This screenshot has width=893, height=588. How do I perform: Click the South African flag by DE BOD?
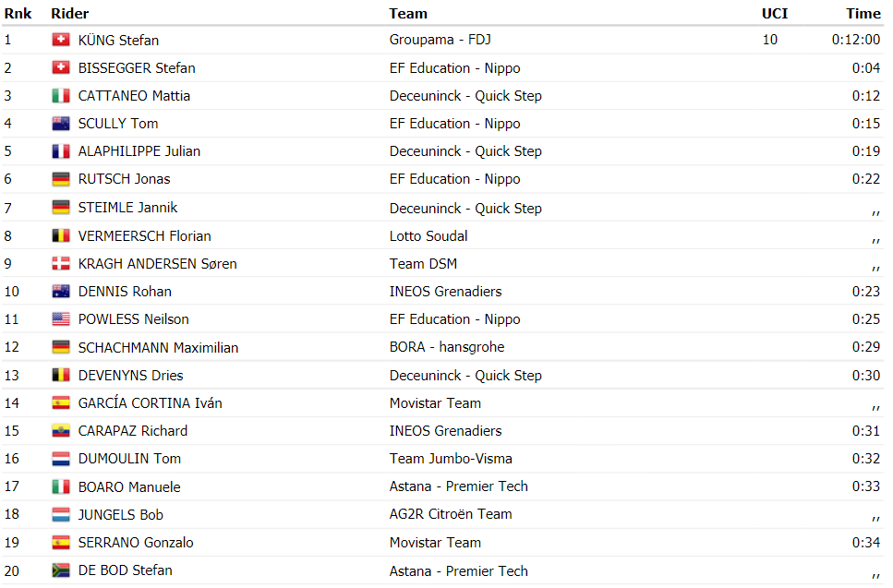[60, 570]
